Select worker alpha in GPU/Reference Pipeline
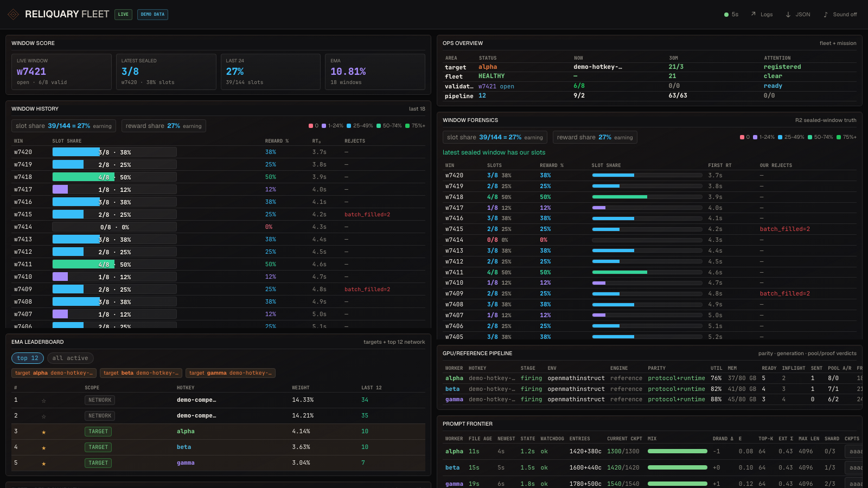This screenshot has width=868, height=488. (x=455, y=378)
